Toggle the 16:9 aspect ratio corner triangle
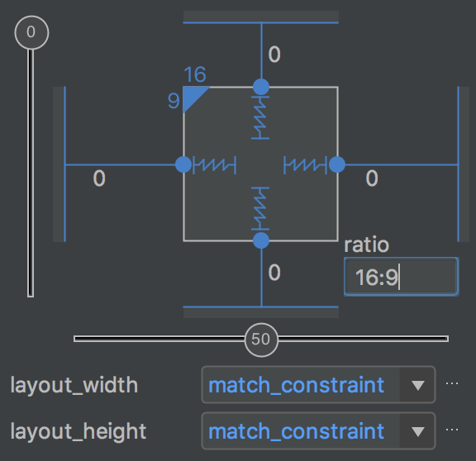 (193, 96)
